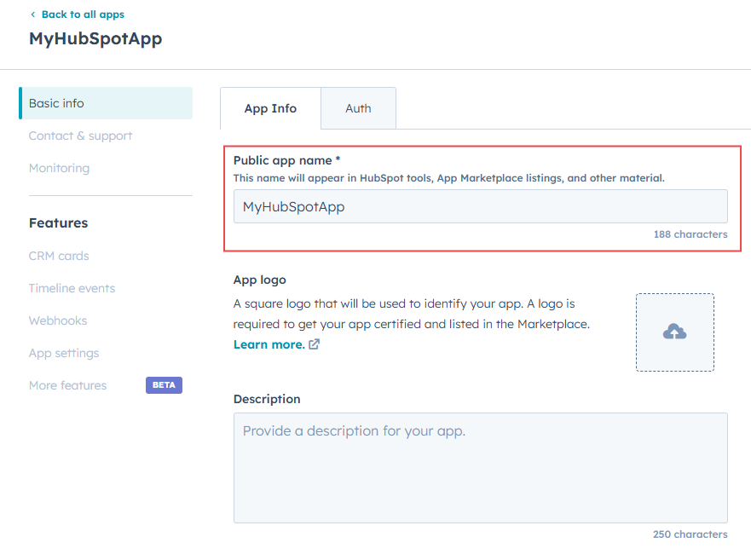Image resolution: width=751 pixels, height=560 pixels.
Task: Open Timeline events feature
Action: click(x=72, y=288)
